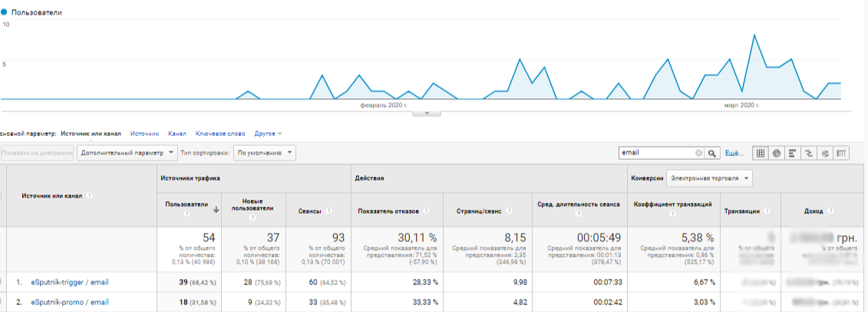Switch to the pivot table view icon
The height and width of the screenshot is (312, 868).
point(841,153)
